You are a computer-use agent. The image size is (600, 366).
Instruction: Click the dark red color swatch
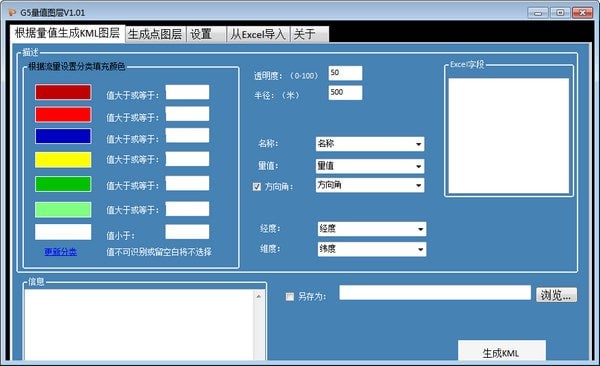pyautogui.click(x=63, y=92)
